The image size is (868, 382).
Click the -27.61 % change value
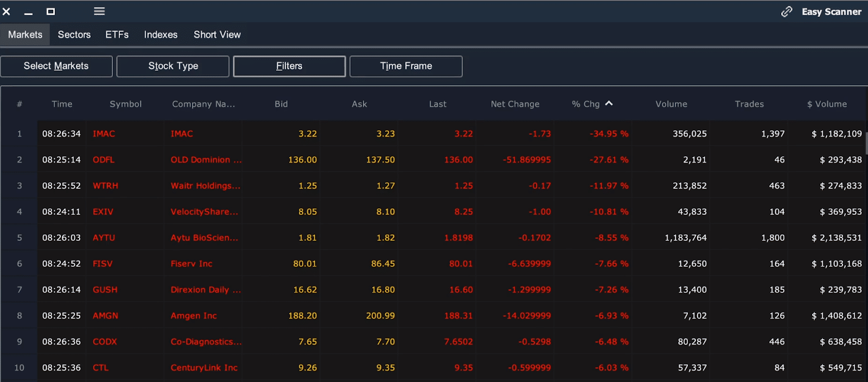point(609,160)
